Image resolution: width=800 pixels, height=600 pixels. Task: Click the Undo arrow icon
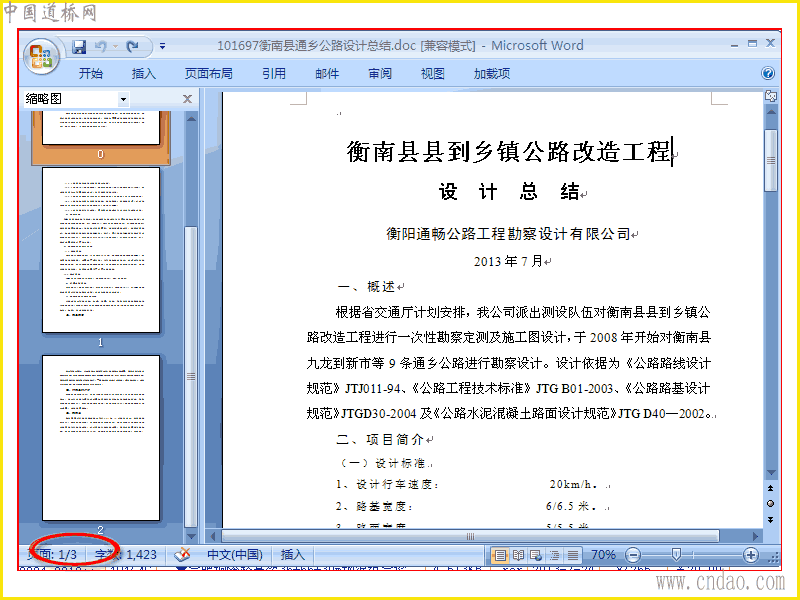click(100, 46)
